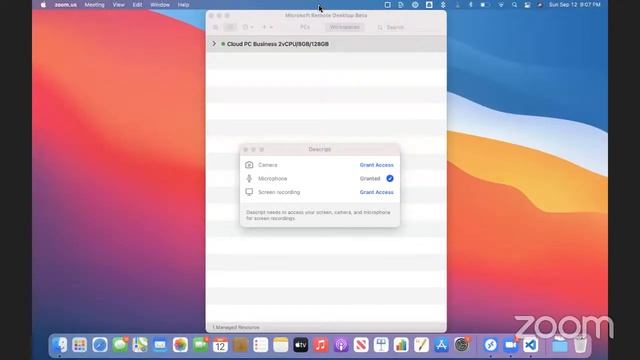Grant Access for Screen recording in Descript

(x=376, y=192)
